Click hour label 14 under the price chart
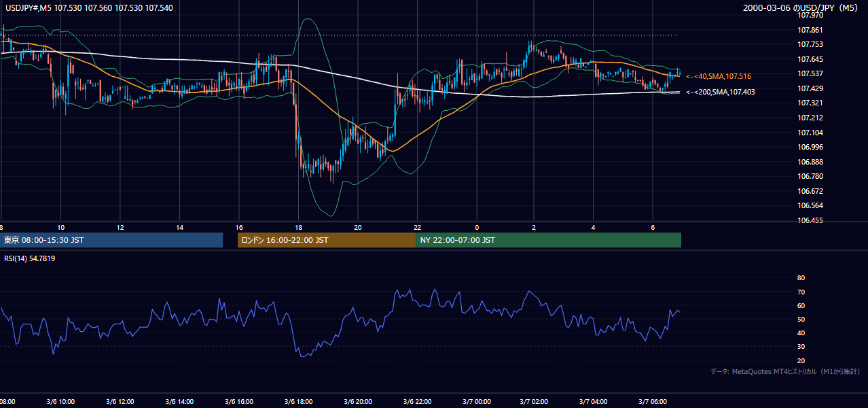This screenshot has width=868, height=408. [179, 227]
